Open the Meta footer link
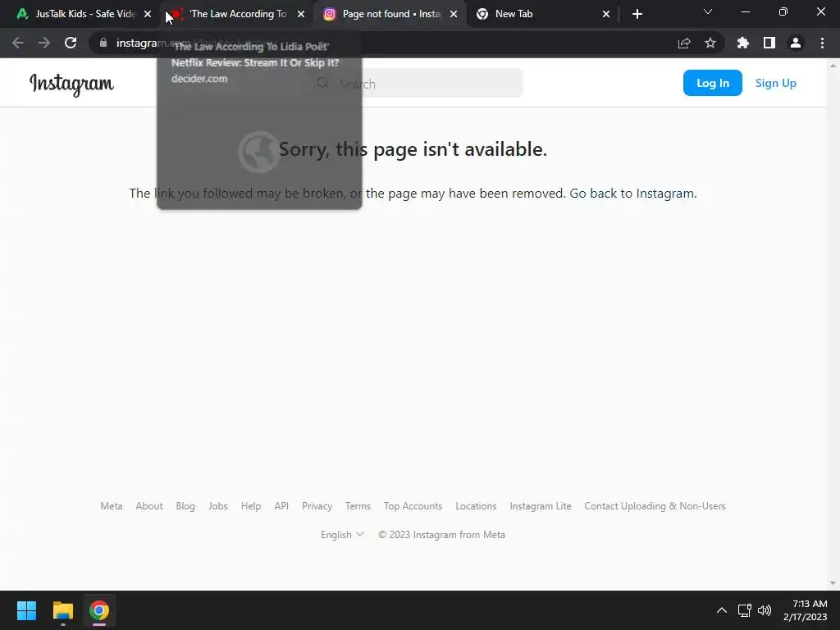The image size is (840, 630). point(112,506)
